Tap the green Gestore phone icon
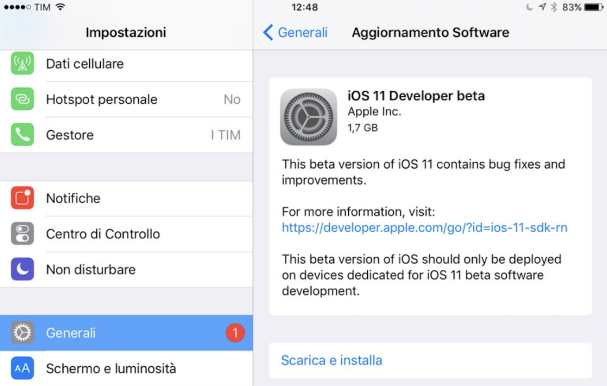The width and height of the screenshot is (607, 386). 22,135
